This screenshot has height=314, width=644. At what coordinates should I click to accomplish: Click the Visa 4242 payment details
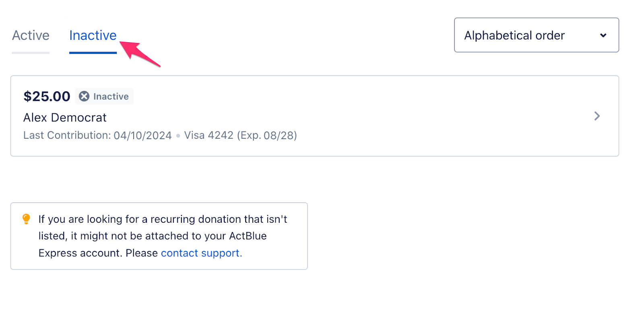click(240, 135)
